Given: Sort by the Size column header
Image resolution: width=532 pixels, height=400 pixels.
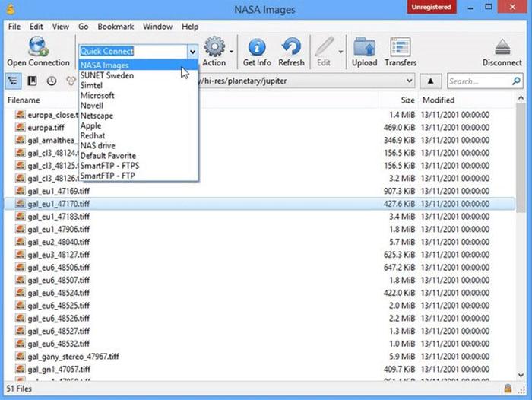Looking at the screenshot, I should coord(398,100).
